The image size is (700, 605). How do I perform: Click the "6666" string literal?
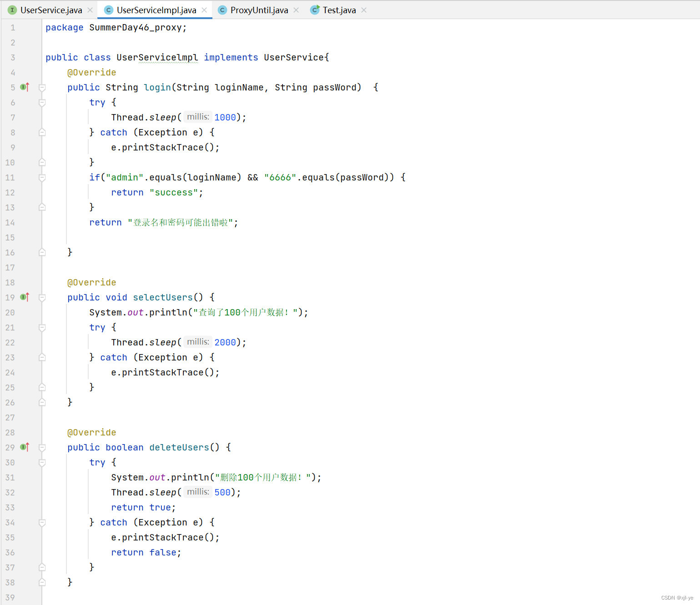pos(280,177)
